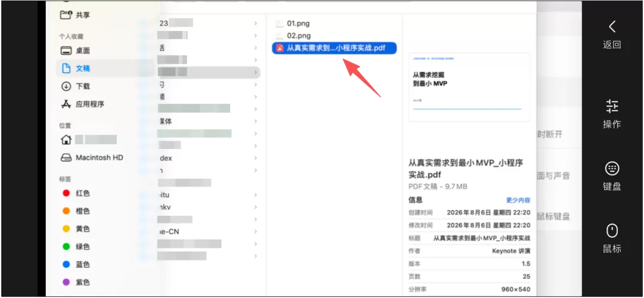Go to 桌面 in the sidebar
Image resolution: width=644 pixels, height=298 pixels.
coord(83,51)
